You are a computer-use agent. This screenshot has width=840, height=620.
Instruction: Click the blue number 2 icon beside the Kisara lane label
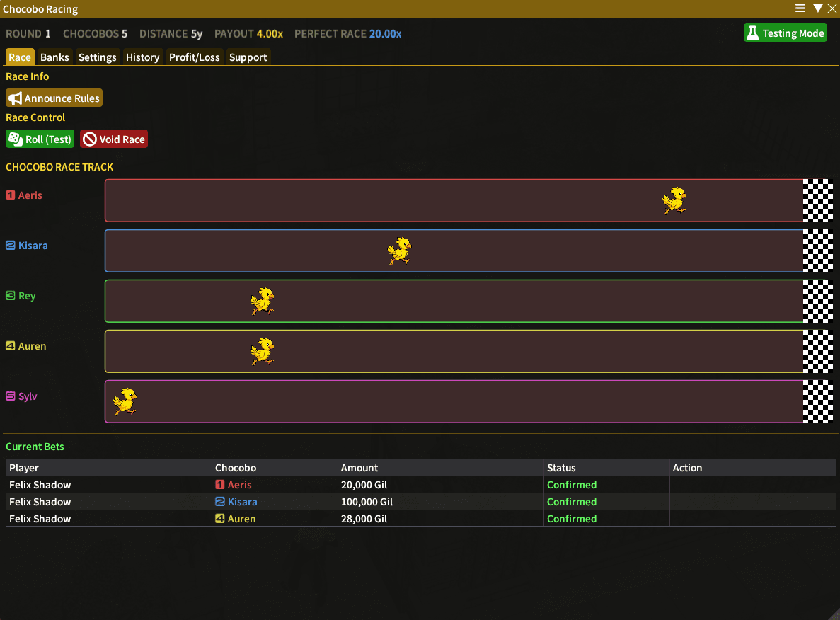click(x=10, y=246)
